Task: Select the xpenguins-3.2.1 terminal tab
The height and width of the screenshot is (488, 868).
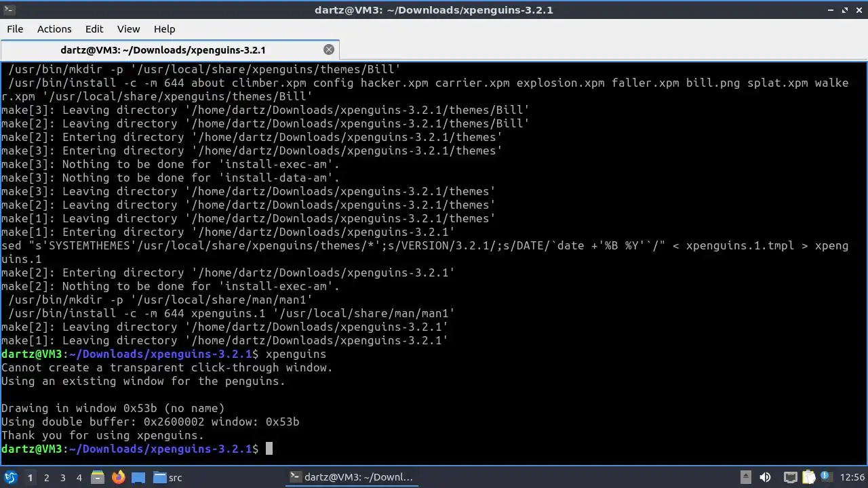Action: coord(170,49)
